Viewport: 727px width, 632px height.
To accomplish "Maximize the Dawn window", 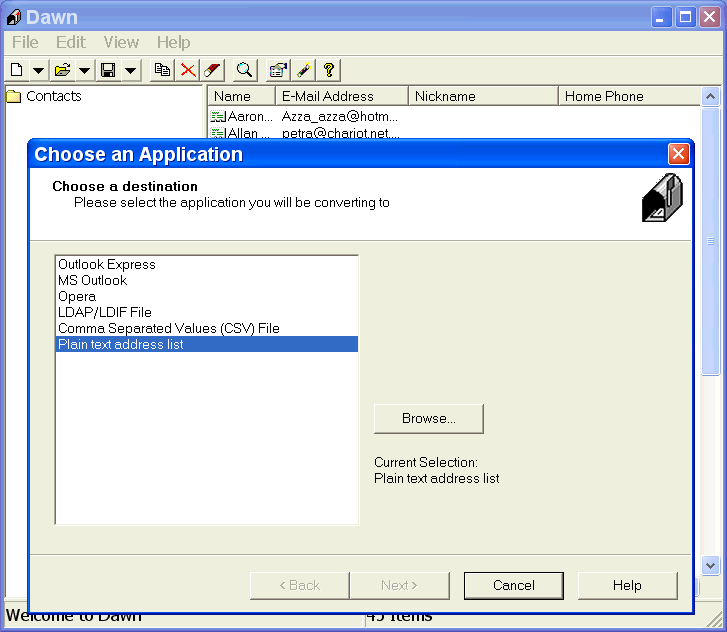I will pyautogui.click(x=686, y=17).
